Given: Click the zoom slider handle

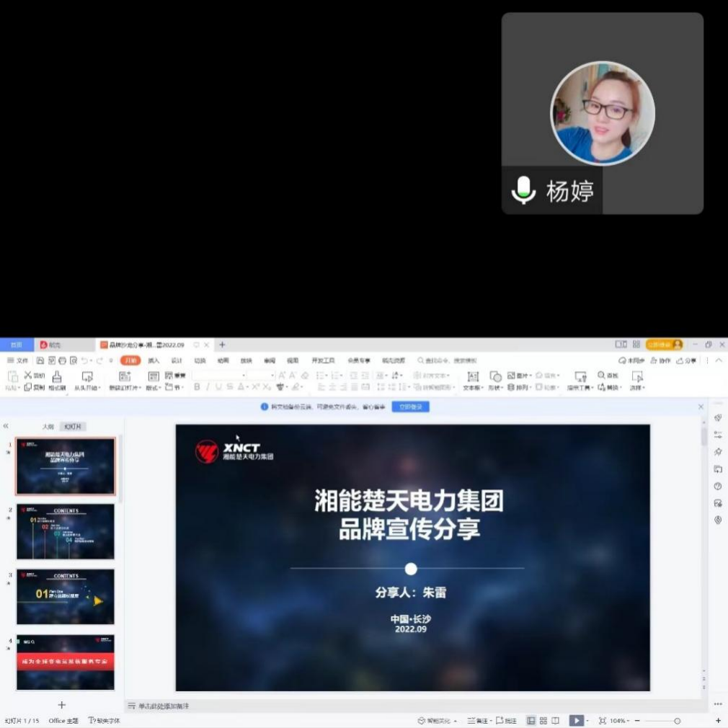Looking at the screenshot, I should click(677, 720).
